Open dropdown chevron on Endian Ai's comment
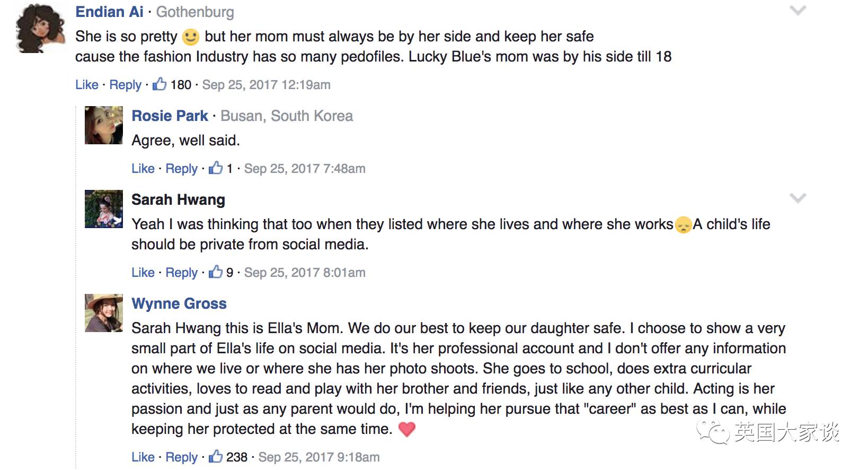The height and width of the screenshot is (470, 868). pos(798,11)
